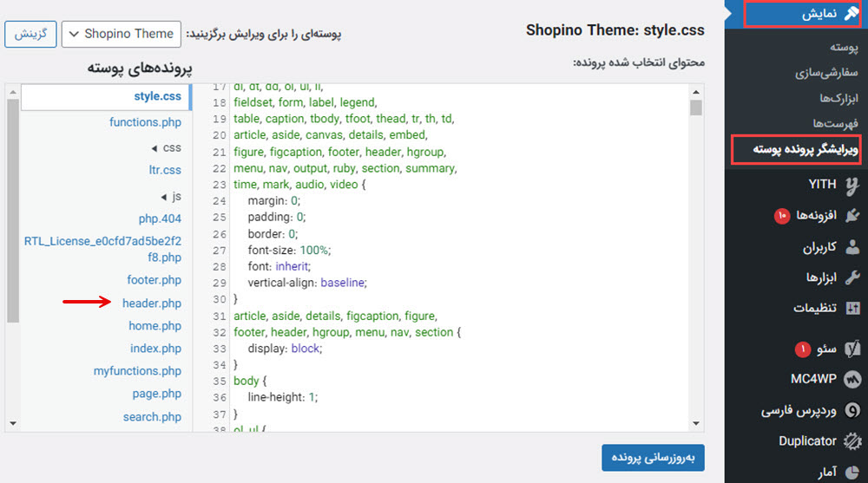The image size is (868, 483).
Task: Click the file list scroll down arrow
Action: pos(12,423)
